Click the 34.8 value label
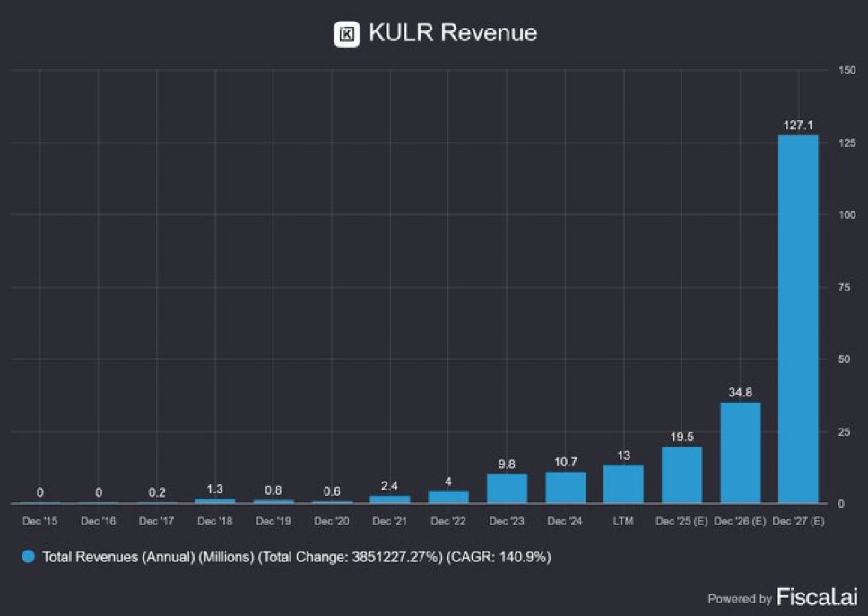The height and width of the screenshot is (616, 868). pyautogui.click(x=740, y=393)
